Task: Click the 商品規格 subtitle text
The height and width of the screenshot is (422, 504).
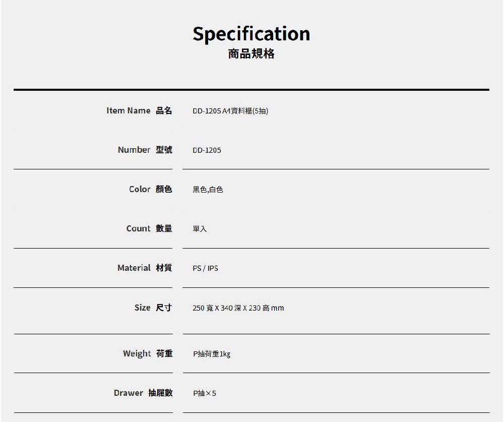Action: pos(251,54)
